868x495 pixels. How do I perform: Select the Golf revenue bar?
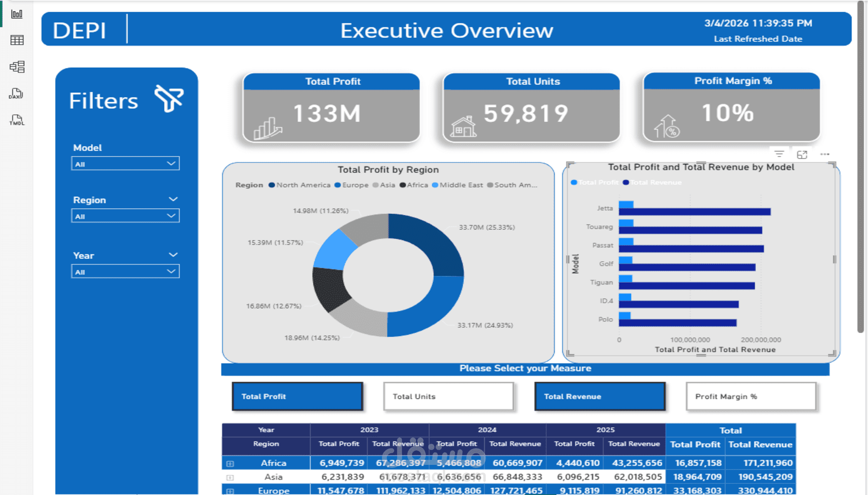click(687, 267)
